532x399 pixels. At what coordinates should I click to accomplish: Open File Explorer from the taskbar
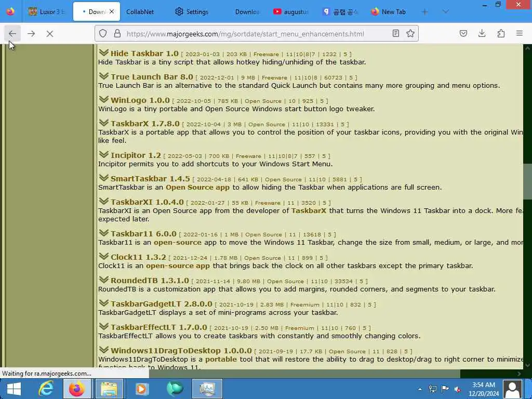[x=109, y=389]
